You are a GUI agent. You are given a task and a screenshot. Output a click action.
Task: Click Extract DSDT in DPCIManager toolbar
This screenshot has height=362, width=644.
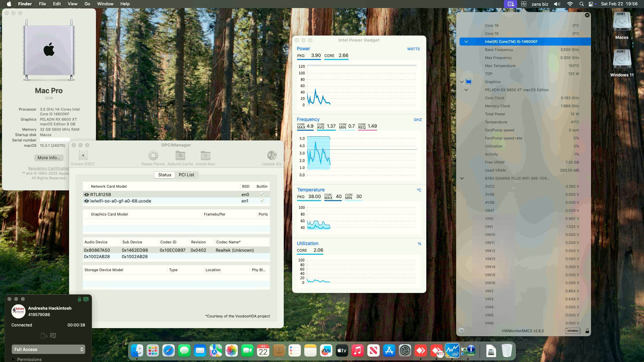pyautogui.click(x=83, y=158)
